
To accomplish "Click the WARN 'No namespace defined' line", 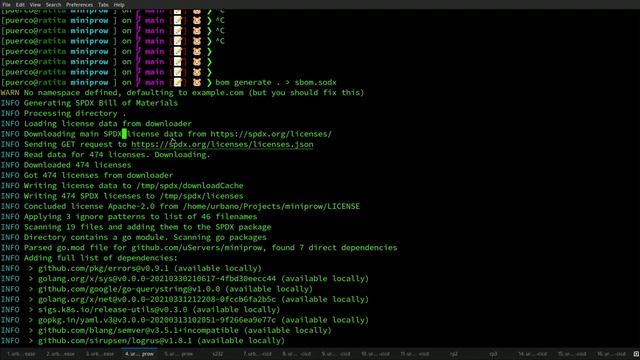I will click(x=182, y=93).
